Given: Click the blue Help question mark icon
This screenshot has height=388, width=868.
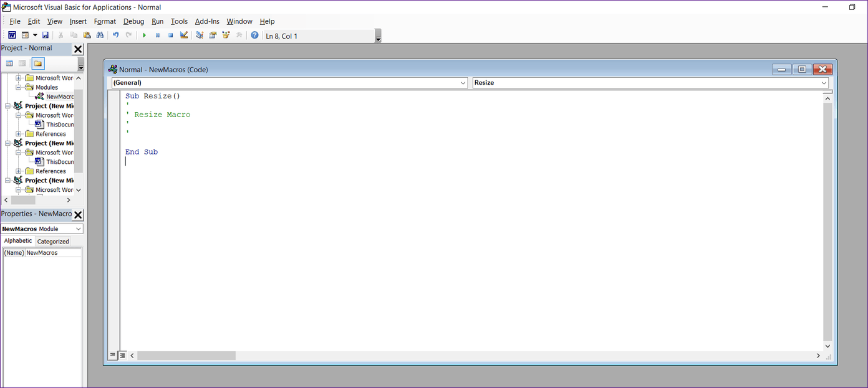Looking at the screenshot, I should point(254,35).
